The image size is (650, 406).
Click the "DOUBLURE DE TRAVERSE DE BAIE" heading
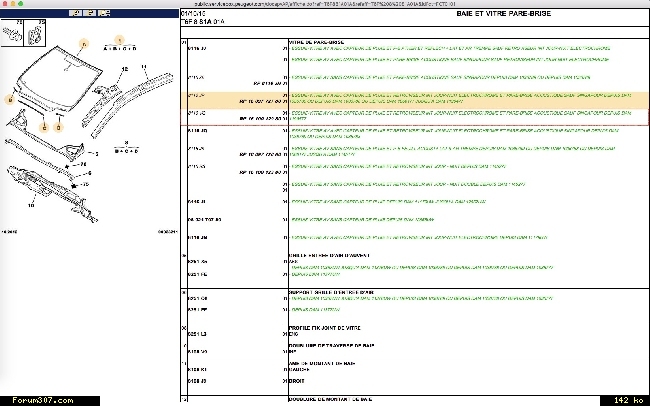coord(331,345)
